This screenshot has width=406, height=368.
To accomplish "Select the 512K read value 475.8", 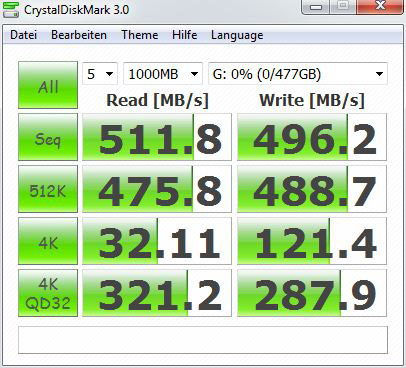I will click(x=157, y=189).
